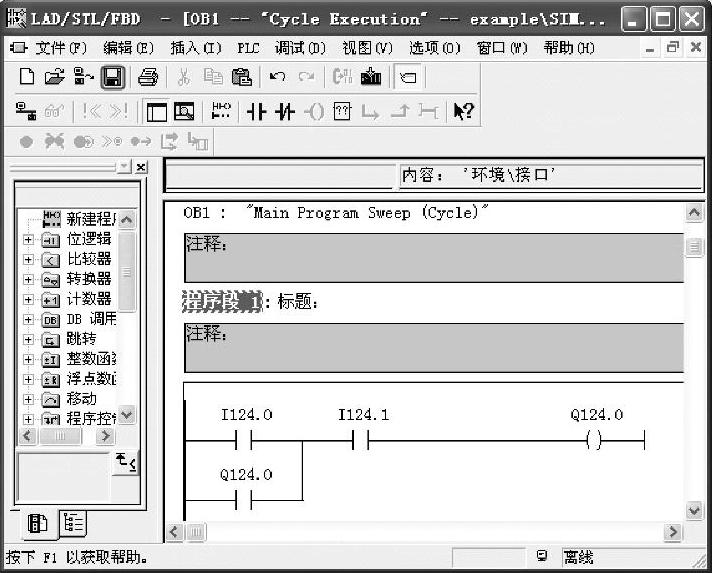
Task: Click the Download to PLC icon
Action: click(371, 77)
